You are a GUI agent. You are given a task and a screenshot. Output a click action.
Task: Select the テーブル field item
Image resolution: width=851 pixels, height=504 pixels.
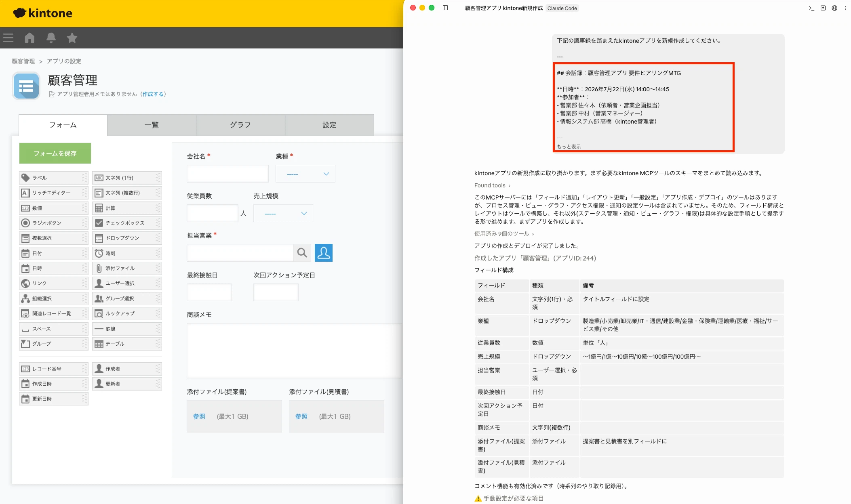[127, 344]
